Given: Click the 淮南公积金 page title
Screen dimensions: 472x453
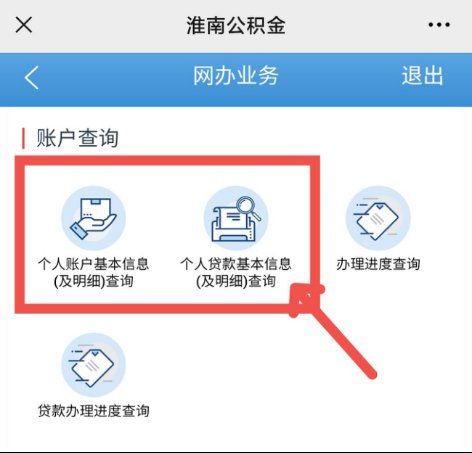Looking at the screenshot, I should pyautogui.click(x=236, y=25).
